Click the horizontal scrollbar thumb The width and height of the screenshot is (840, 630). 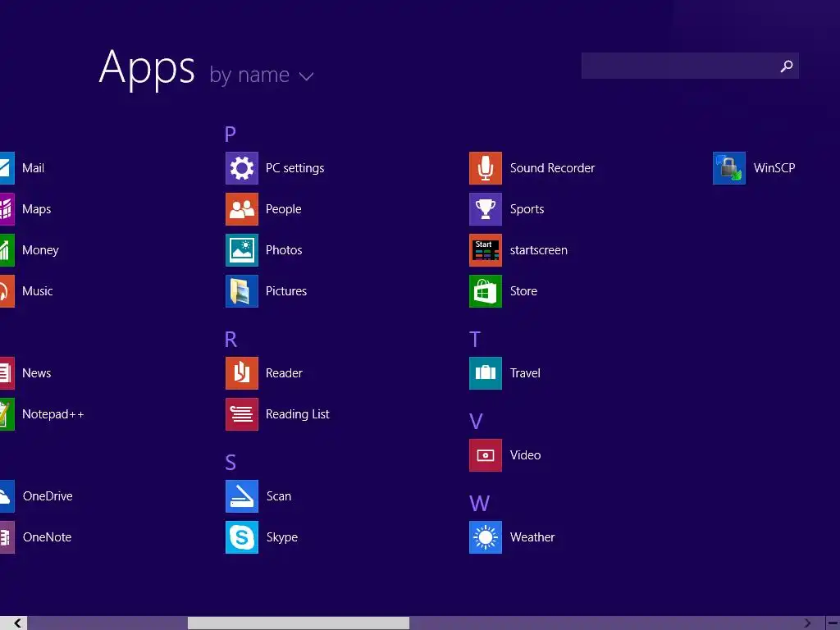(x=299, y=623)
